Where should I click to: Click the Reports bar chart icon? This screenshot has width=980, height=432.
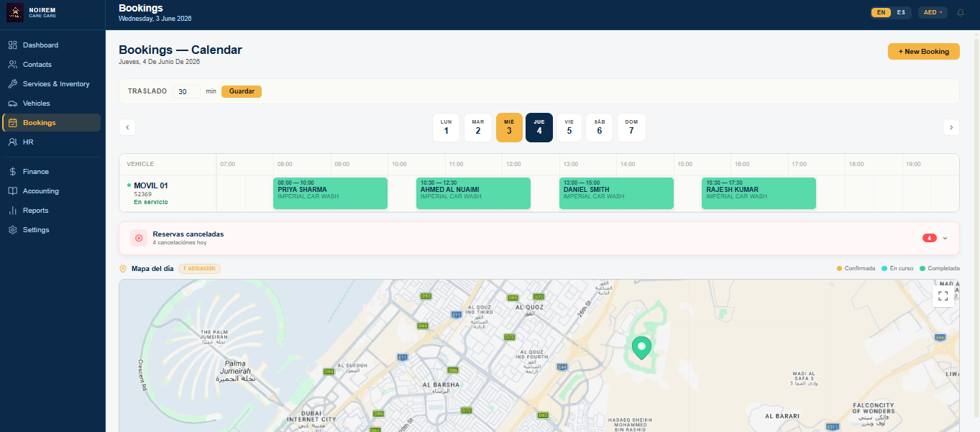(x=13, y=211)
